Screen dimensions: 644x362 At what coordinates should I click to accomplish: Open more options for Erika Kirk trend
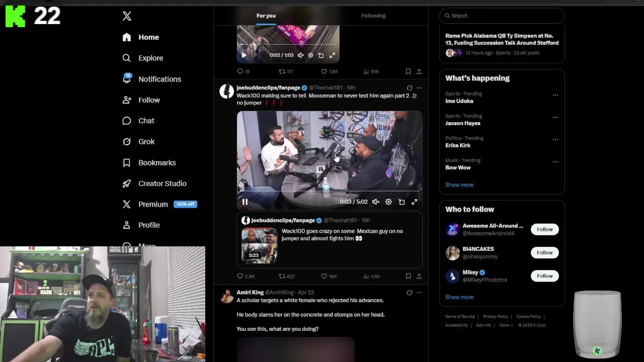pyautogui.click(x=555, y=139)
